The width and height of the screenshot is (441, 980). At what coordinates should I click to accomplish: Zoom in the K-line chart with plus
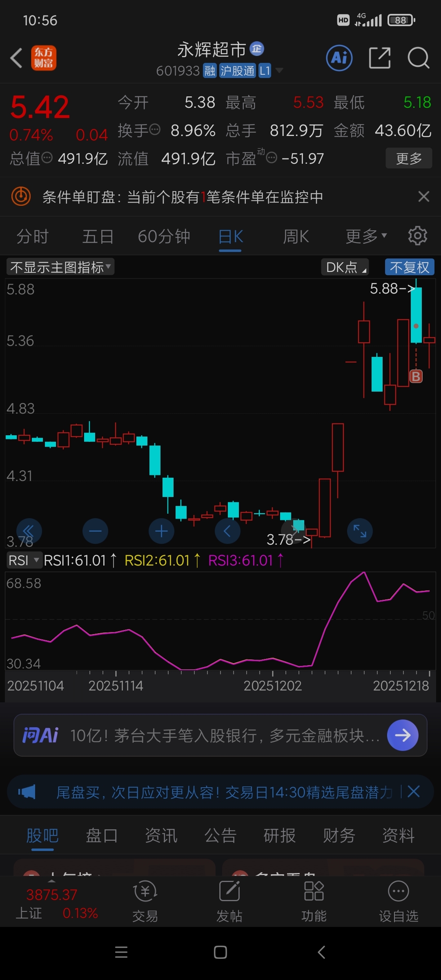pyautogui.click(x=161, y=531)
